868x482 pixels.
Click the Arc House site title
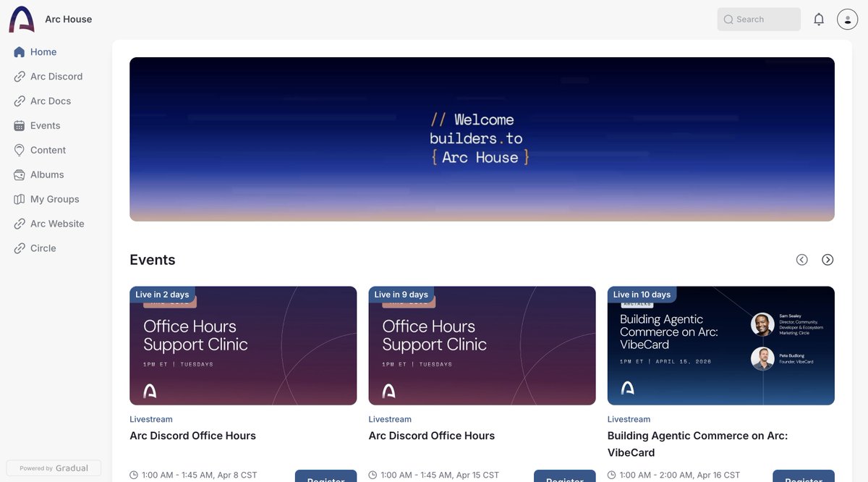click(69, 20)
